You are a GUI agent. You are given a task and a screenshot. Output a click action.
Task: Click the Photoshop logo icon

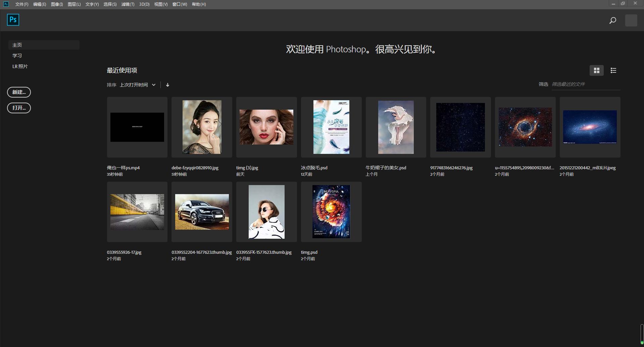point(13,19)
